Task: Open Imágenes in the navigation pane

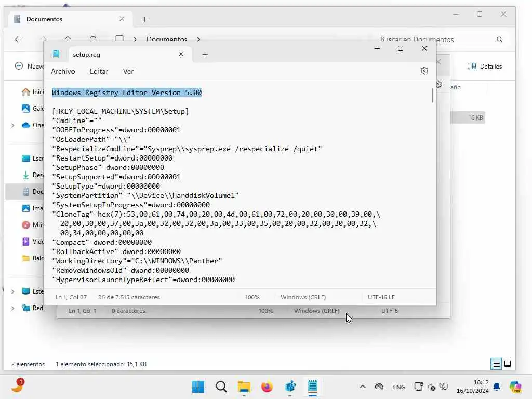Action: click(33, 208)
